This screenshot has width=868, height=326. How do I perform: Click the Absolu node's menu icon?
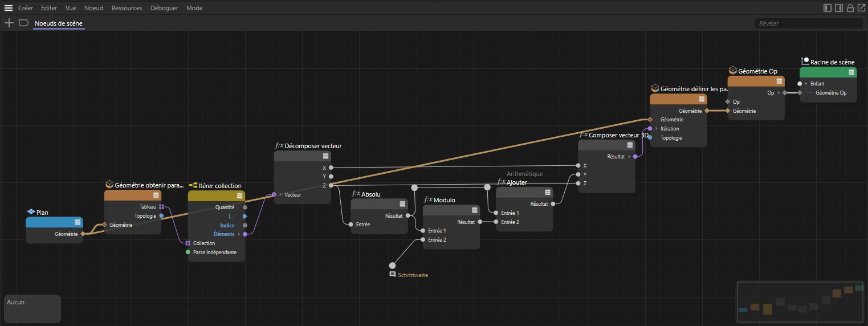click(x=402, y=205)
